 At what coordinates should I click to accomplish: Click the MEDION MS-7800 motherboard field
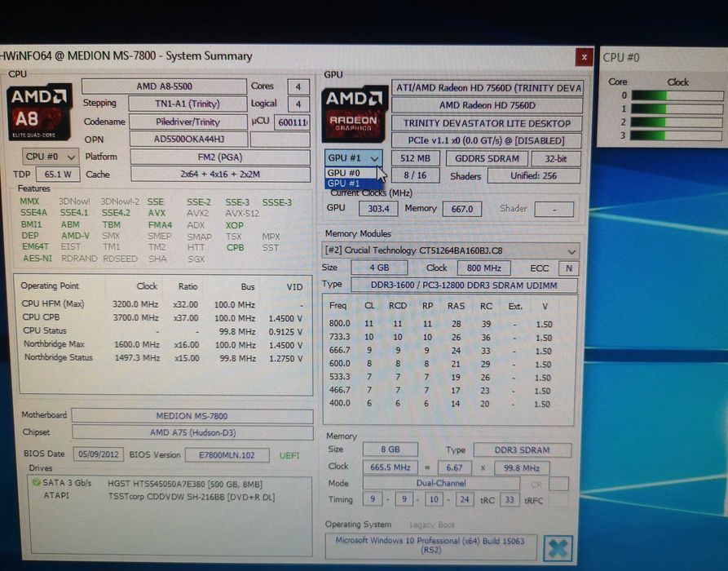click(192, 416)
